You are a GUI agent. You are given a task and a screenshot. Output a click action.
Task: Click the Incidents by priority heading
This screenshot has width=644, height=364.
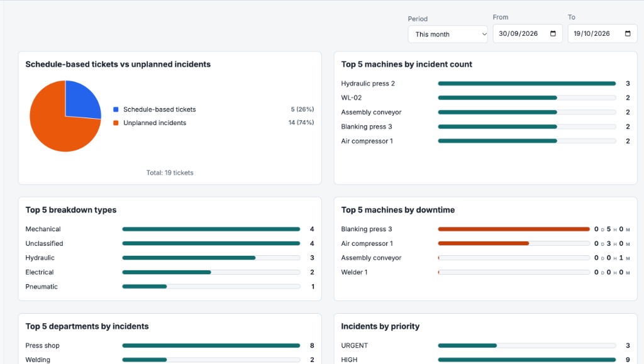(x=380, y=326)
